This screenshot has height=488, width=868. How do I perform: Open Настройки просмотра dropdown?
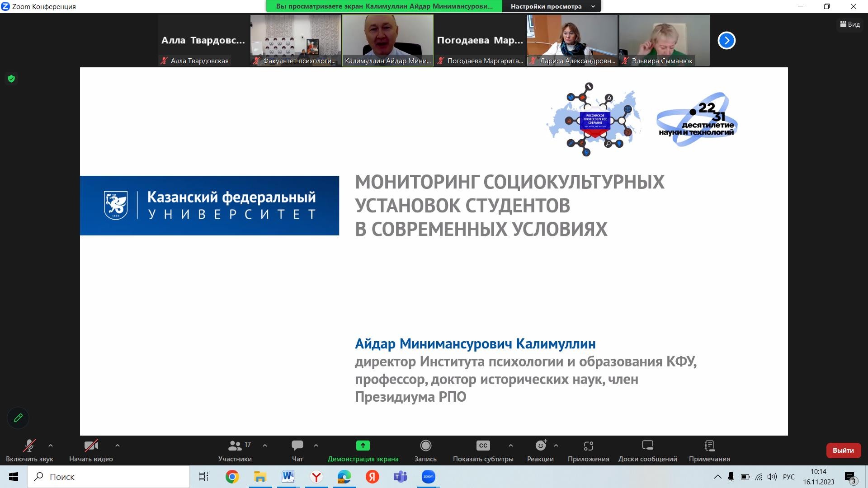(x=552, y=6)
